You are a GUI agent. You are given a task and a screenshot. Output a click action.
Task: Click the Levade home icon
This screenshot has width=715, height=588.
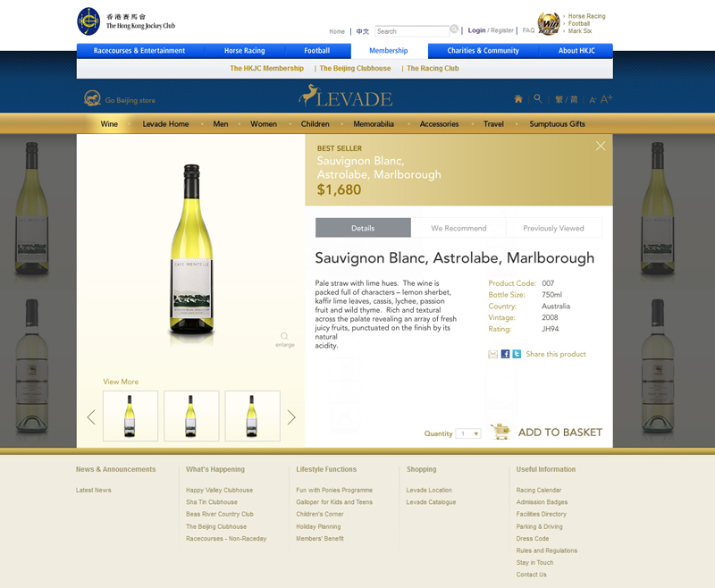pos(518,99)
